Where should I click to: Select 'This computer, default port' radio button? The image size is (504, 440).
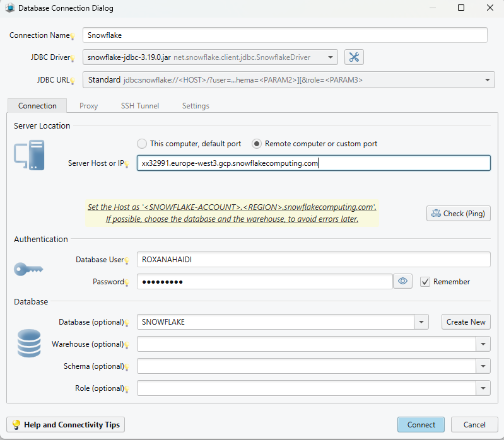[142, 144]
